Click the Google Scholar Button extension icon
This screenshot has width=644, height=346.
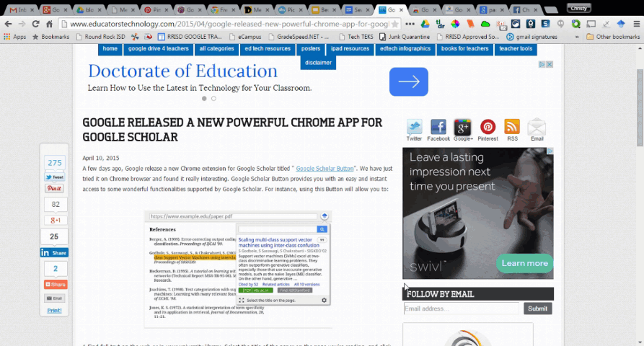pyautogui.click(x=621, y=24)
